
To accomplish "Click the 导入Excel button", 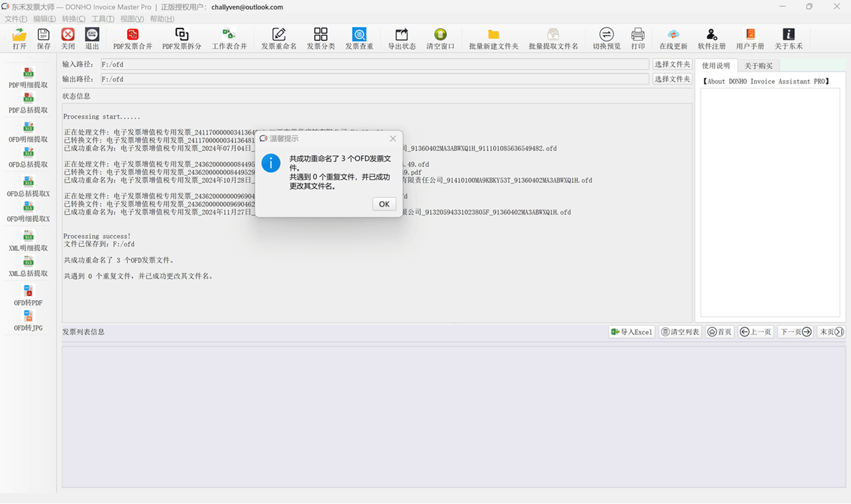I will [632, 332].
